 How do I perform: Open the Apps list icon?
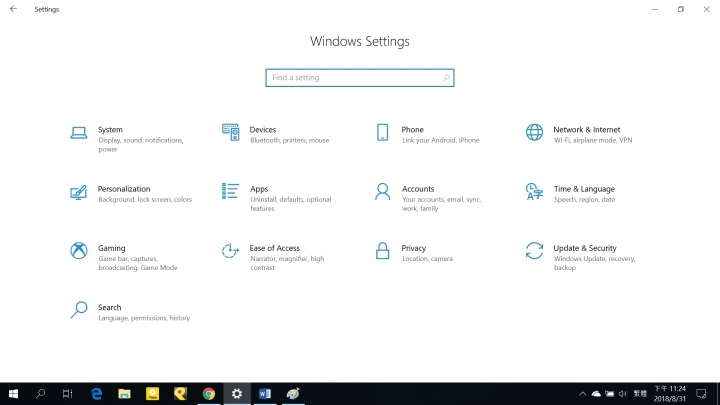pos(231,191)
